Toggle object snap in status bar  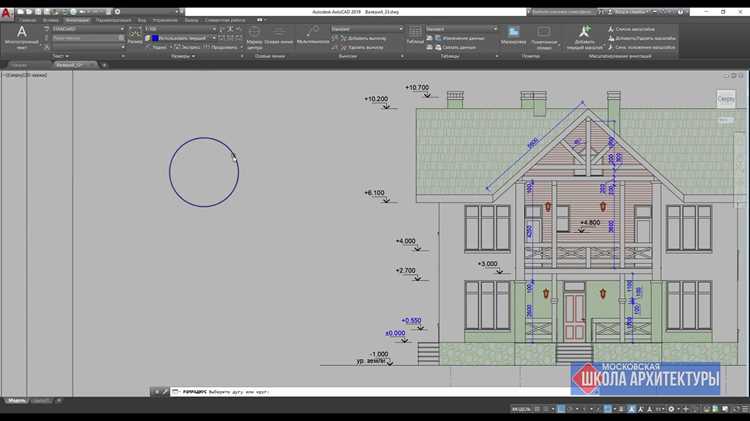(607, 409)
